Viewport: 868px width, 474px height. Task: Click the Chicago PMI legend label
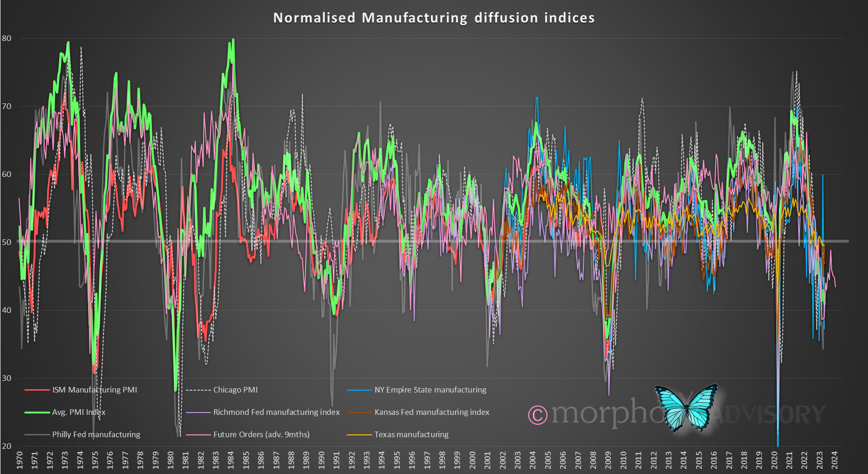[x=235, y=390]
